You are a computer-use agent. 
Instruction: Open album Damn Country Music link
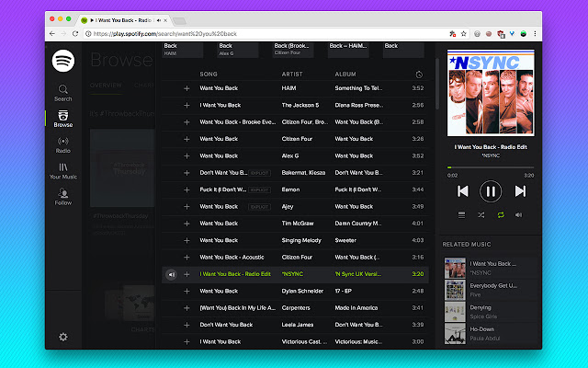358,224
